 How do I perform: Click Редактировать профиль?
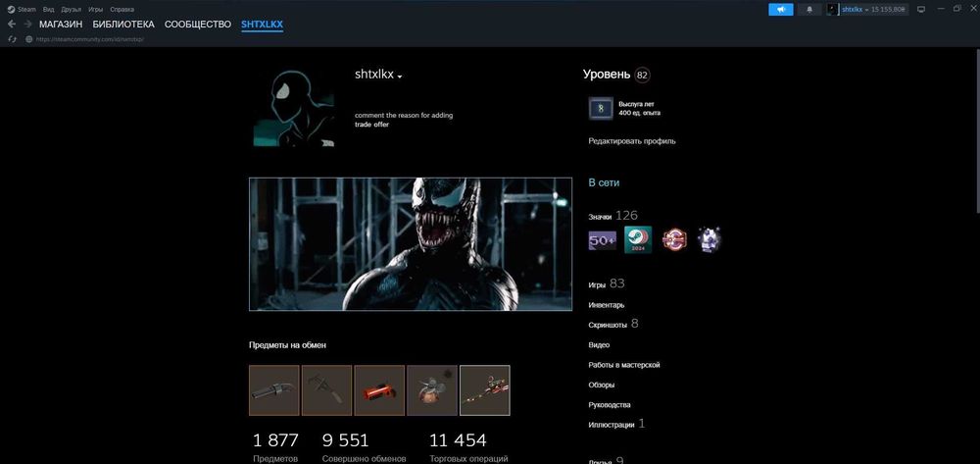[x=632, y=141]
